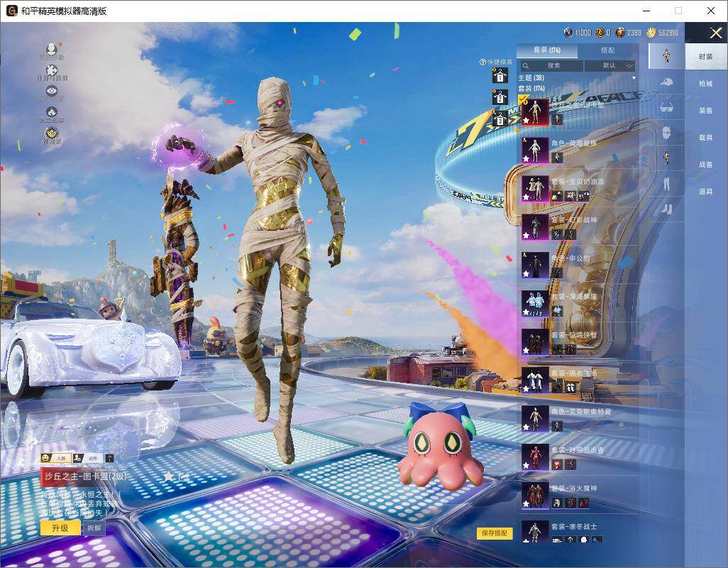
Task: Select the equipped mummy outfit thumbnail
Action: [x=535, y=112]
